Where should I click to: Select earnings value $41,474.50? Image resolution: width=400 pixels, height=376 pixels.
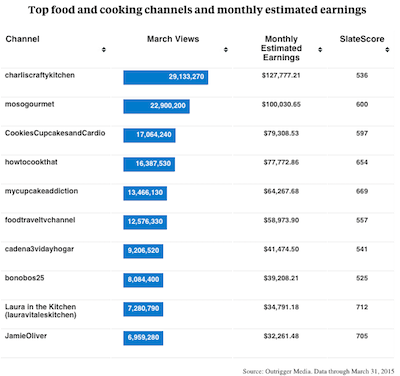pyautogui.click(x=281, y=249)
